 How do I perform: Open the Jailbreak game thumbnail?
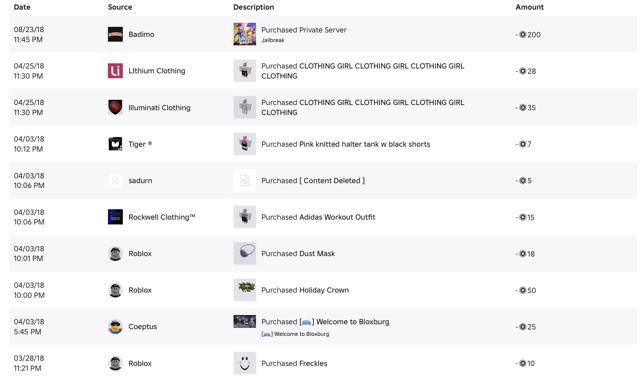[x=244, y=34]
